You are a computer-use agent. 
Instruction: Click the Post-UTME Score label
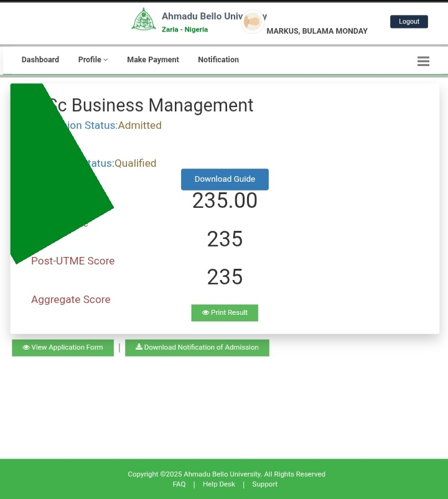[x=73, y=261]
